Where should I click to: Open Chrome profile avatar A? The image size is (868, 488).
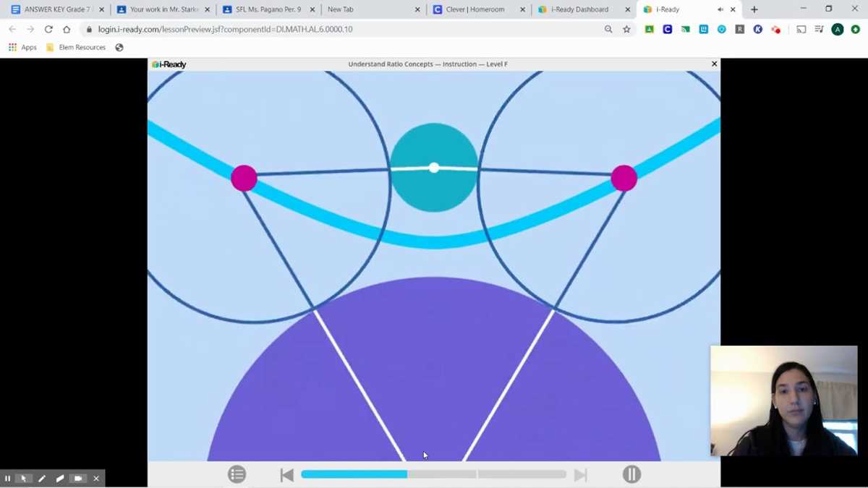click(x=838, y=29)
